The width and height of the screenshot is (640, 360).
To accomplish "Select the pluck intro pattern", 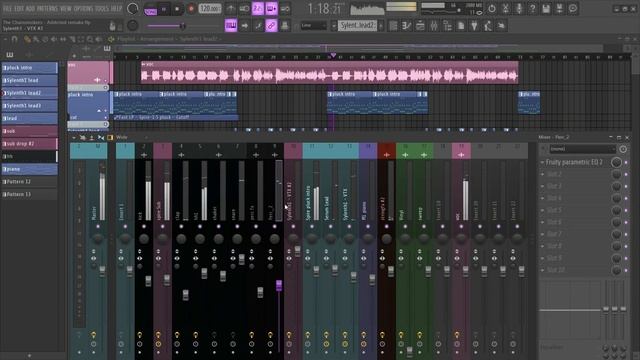I will 29,68.
